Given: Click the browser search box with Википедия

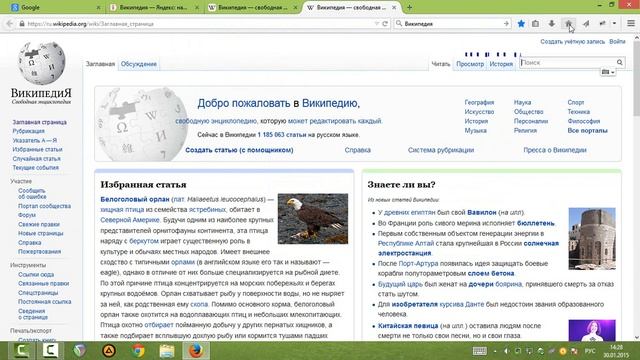Looking at the screenshot, I should click(x=453, y=24).
